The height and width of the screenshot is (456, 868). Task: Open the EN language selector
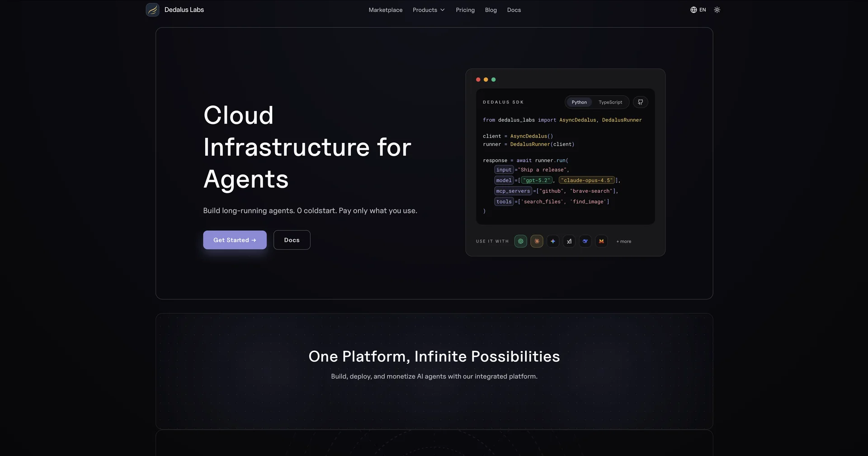coord(698,10)
